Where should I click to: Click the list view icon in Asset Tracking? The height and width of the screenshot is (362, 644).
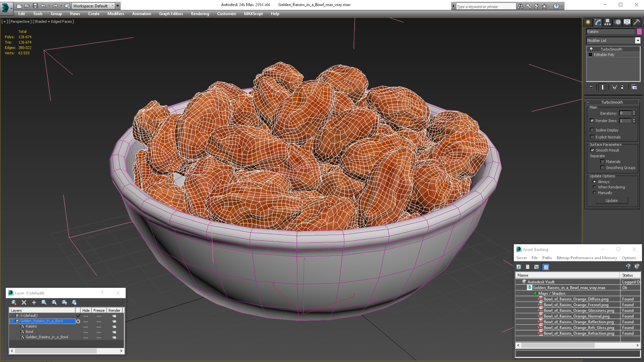(528, 267)
